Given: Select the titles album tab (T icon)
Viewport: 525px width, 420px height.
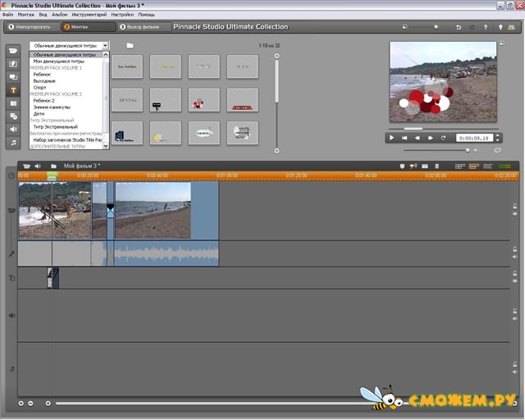Looking at the screenshot, I should coord(13,90).
